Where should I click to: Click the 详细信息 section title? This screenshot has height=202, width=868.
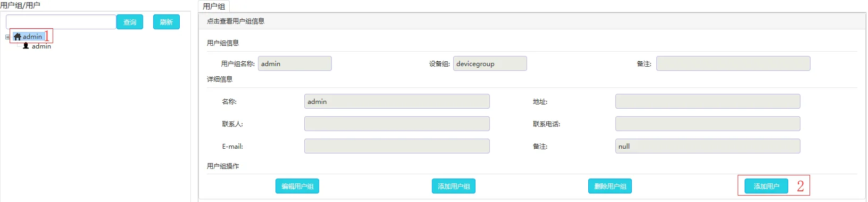220,79
